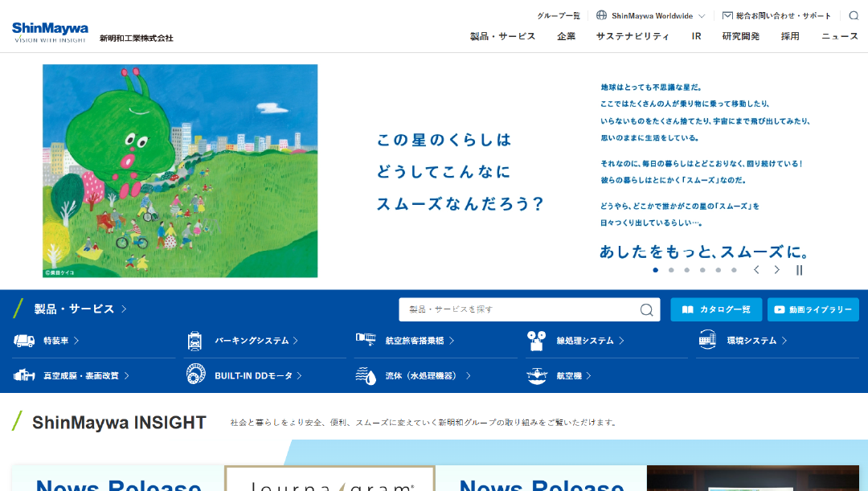
Task: Pause the hero carousel slideshow
Action: click(799, 270)
